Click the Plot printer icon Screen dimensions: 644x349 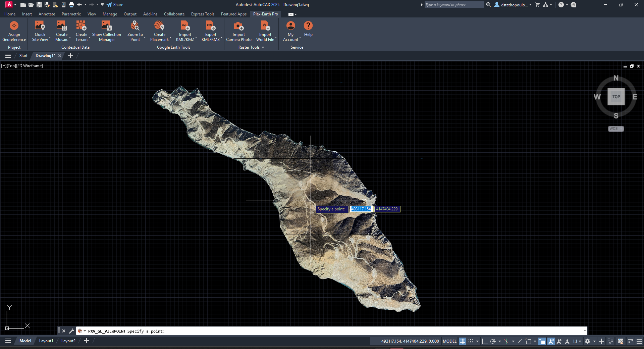(x=71, y=5)
